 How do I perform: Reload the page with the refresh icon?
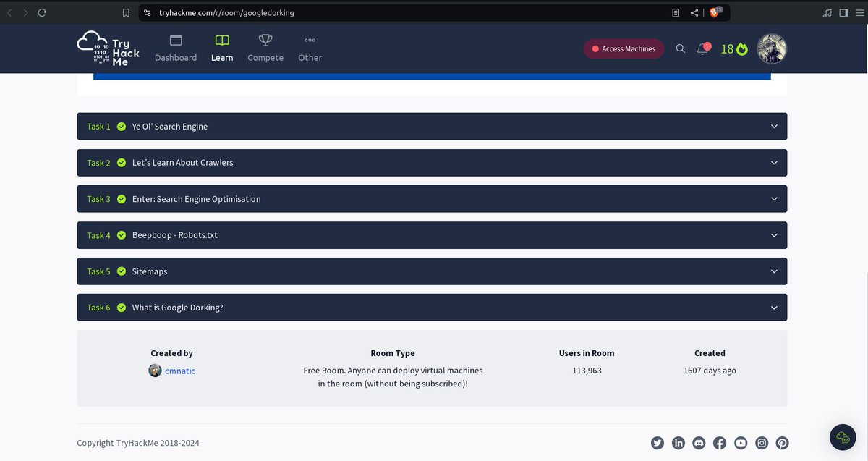tap(43, 12)
